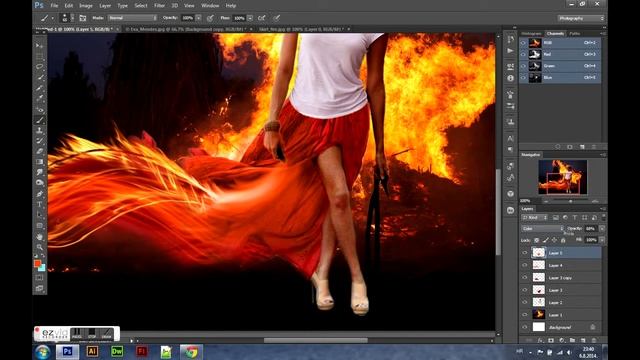This screenshot has width=640, height=360.
Task: Delete the selected layer with trash icon
Action: (594, 340)
